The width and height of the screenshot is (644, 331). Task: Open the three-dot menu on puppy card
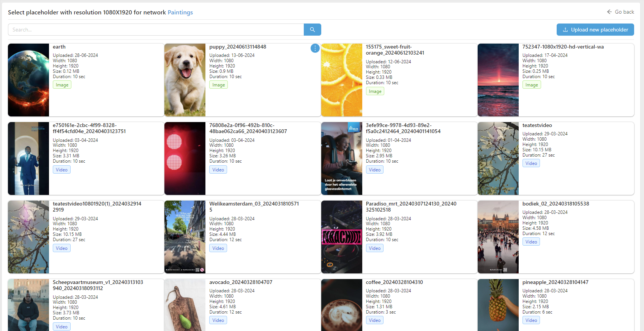coord(315,48)
